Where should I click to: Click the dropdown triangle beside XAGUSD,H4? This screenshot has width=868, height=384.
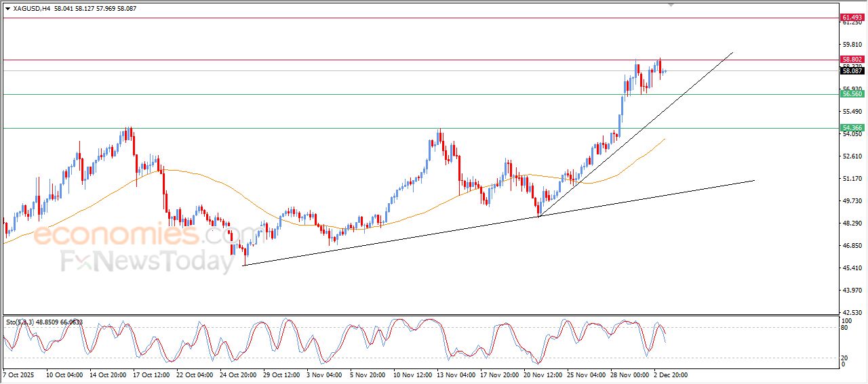tap(7, 9)
